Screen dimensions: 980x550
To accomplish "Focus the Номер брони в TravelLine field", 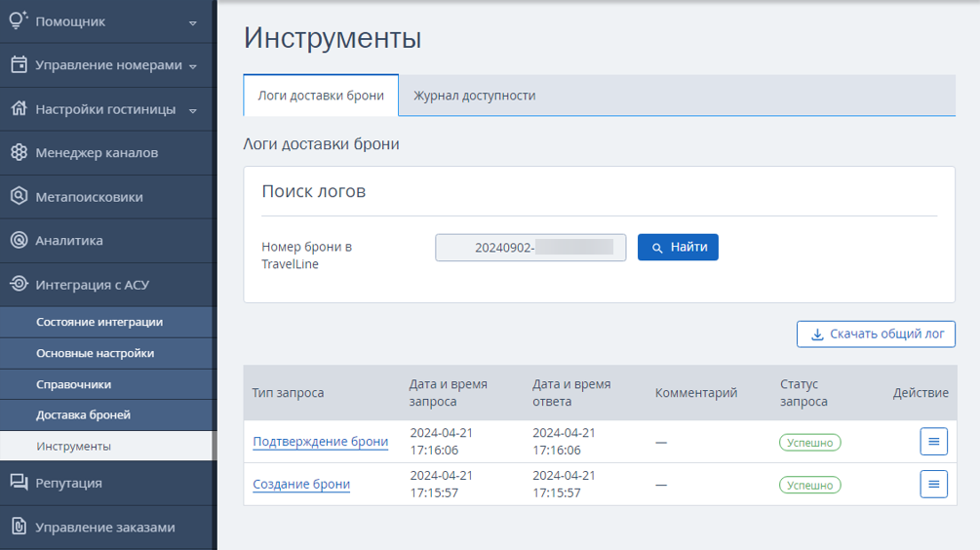I will (x=530, y=248).
